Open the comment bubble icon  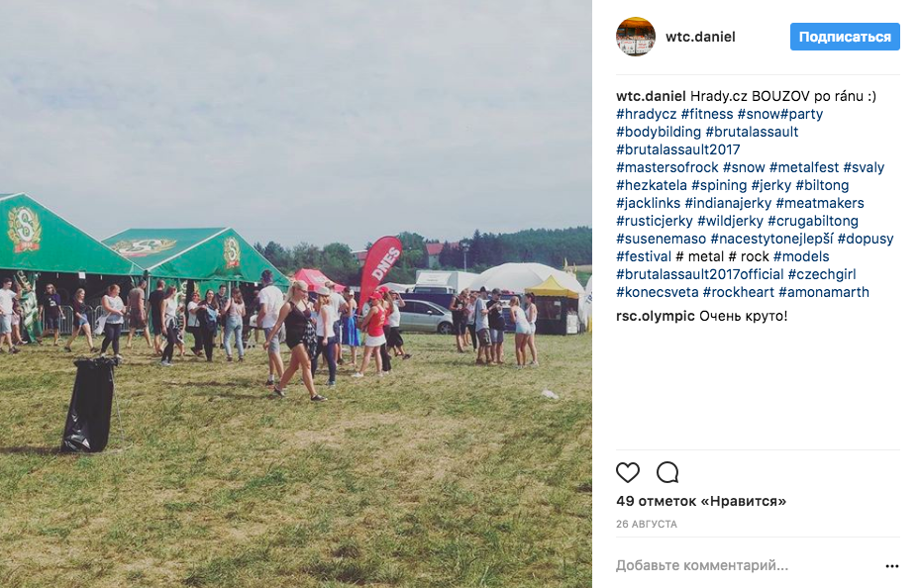click(x=667, y=472)
